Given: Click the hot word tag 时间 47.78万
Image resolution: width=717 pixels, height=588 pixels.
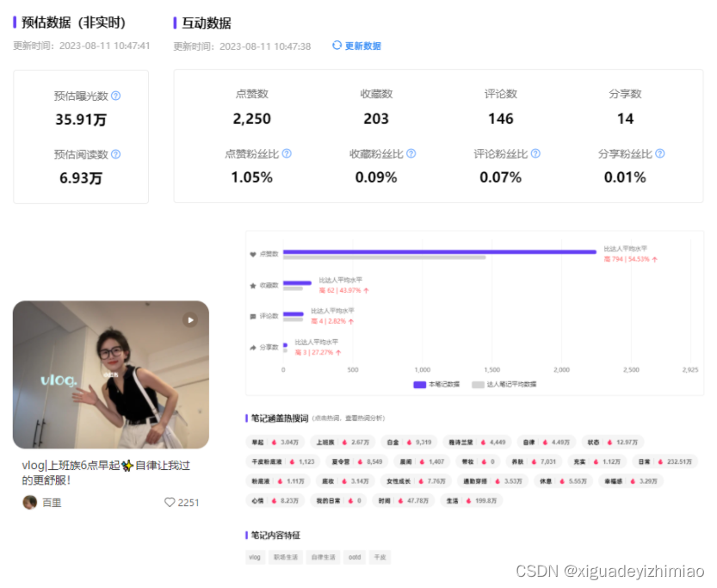Looking at the screenshot, I should (404, 501).
